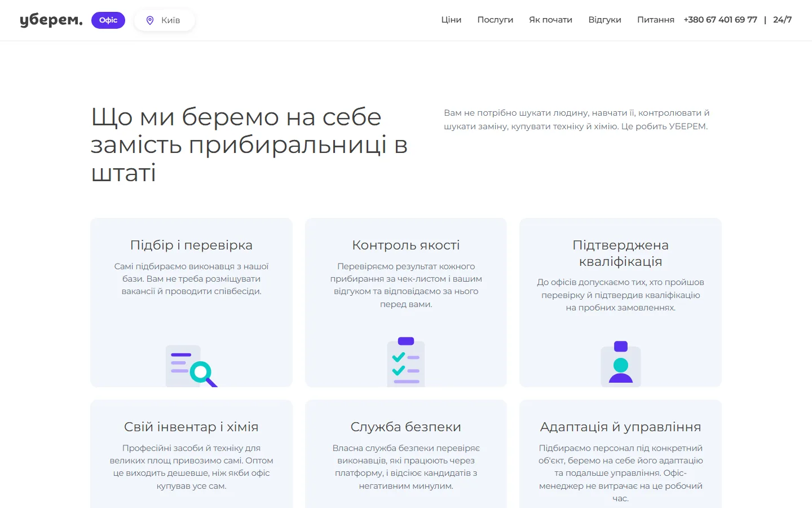This screenshot has height=508, width=812.
Task: Go to the Послуги section
Action: (x=495, y=20)
